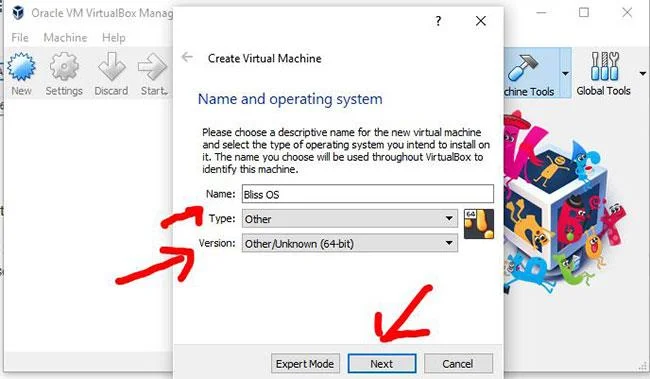Click the VirtualBox app icon in title bar
Viewport: 650px width, 379px height.
[x=18, y=12]
